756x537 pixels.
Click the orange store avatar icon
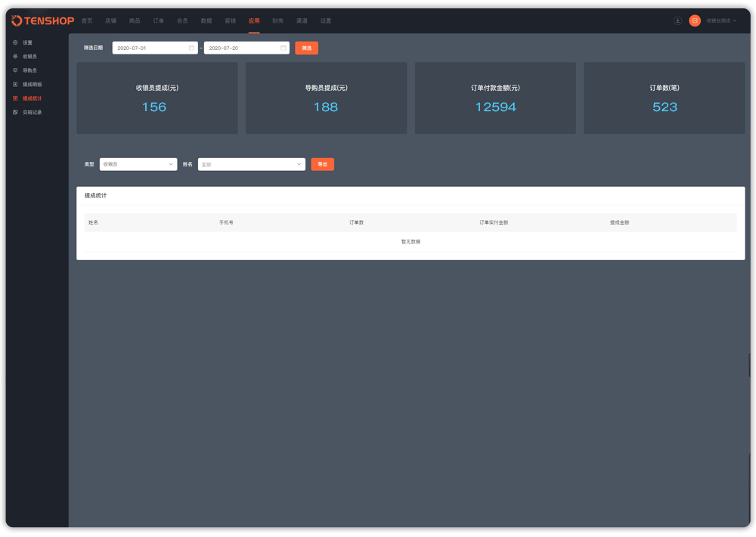(x=695, y=20)
